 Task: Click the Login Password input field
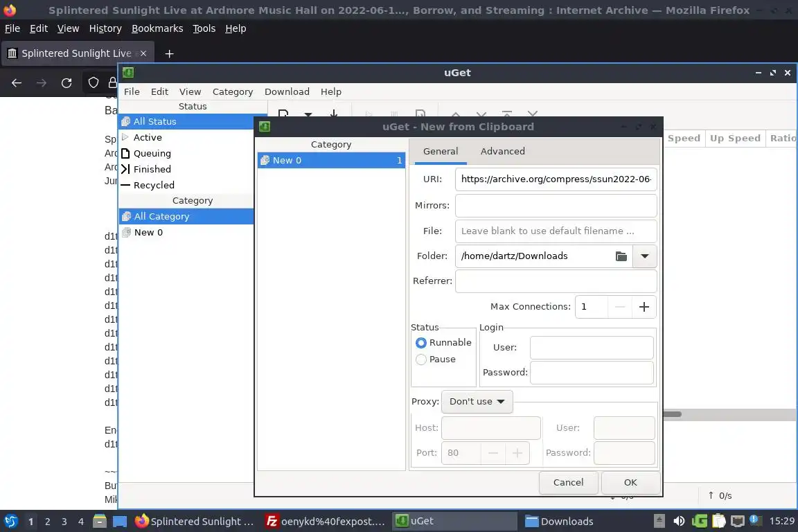coord(592,373)
